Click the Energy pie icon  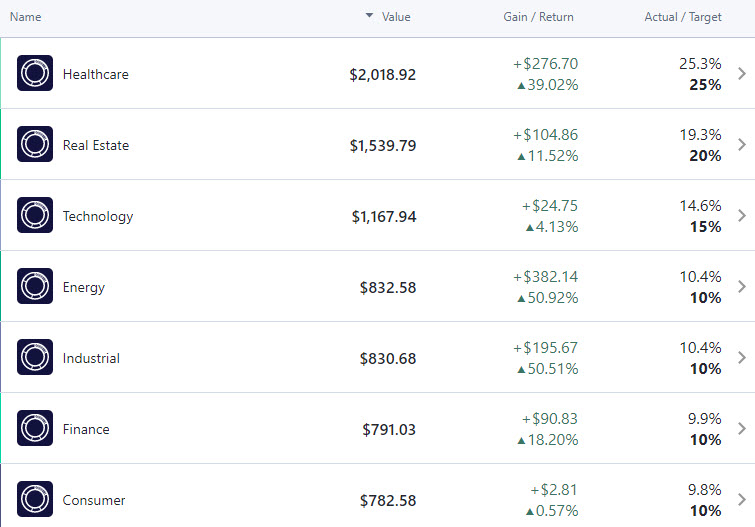tap(35, 286)
